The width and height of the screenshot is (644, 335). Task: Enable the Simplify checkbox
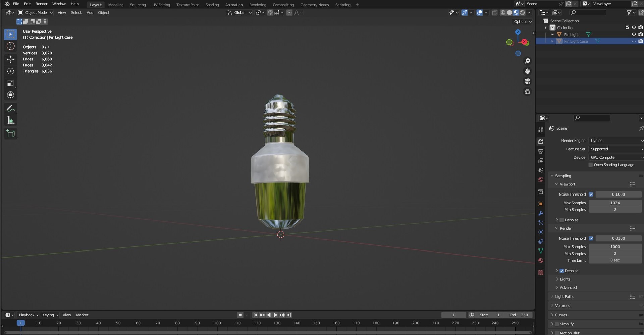coord(557,324)
